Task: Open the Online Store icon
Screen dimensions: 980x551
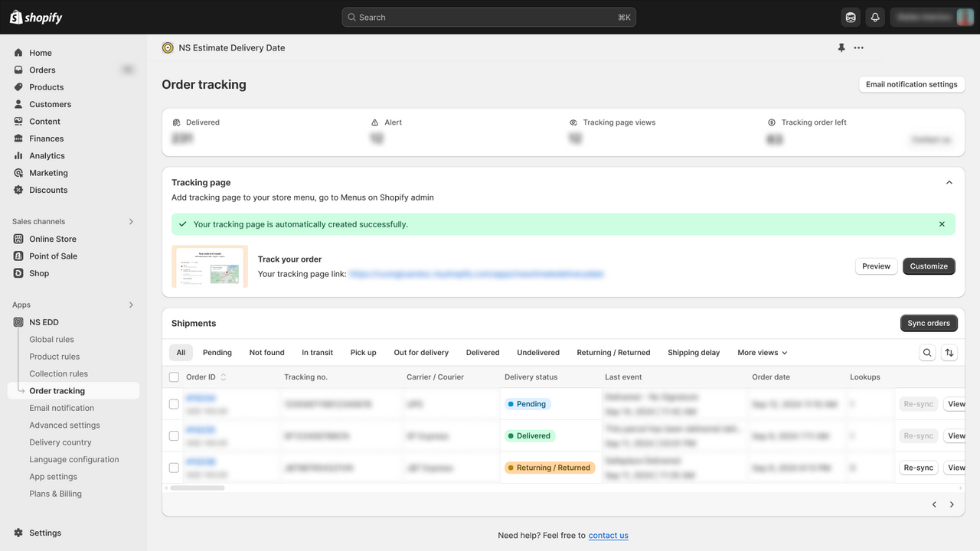Action: [18, 239]
